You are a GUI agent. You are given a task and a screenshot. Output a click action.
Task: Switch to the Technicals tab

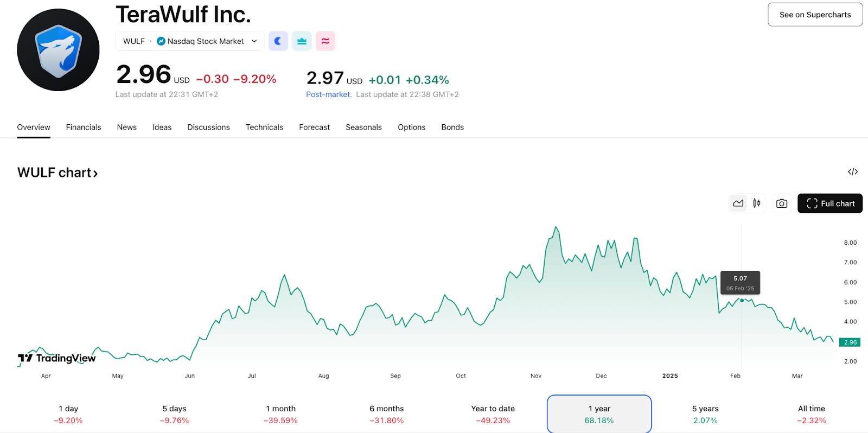click(x=264, y=127)
